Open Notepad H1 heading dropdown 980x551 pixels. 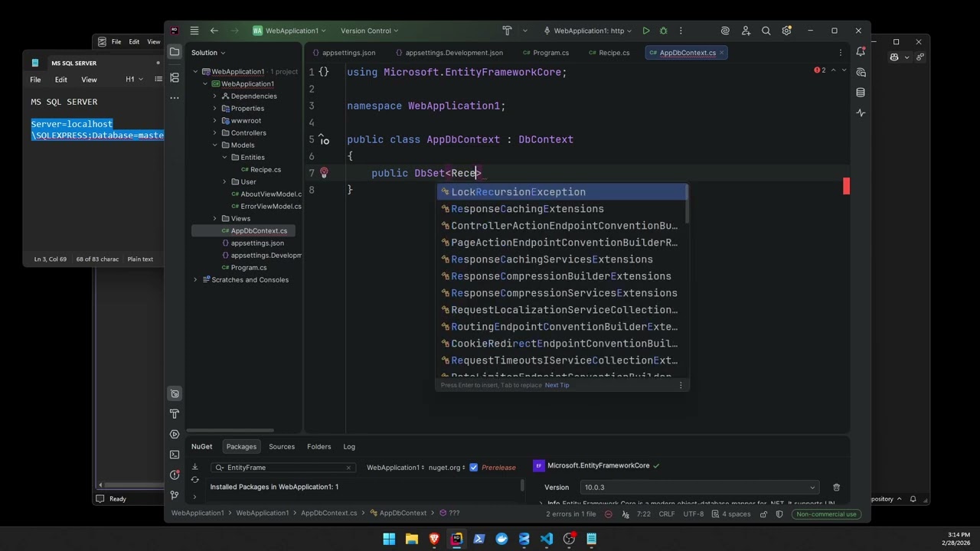click(x=134, y=80)
